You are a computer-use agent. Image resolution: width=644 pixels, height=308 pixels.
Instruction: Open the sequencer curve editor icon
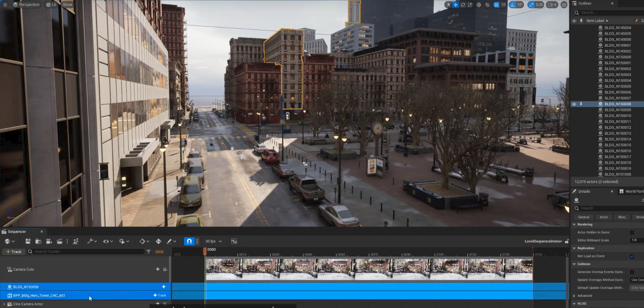pos(234,241)
